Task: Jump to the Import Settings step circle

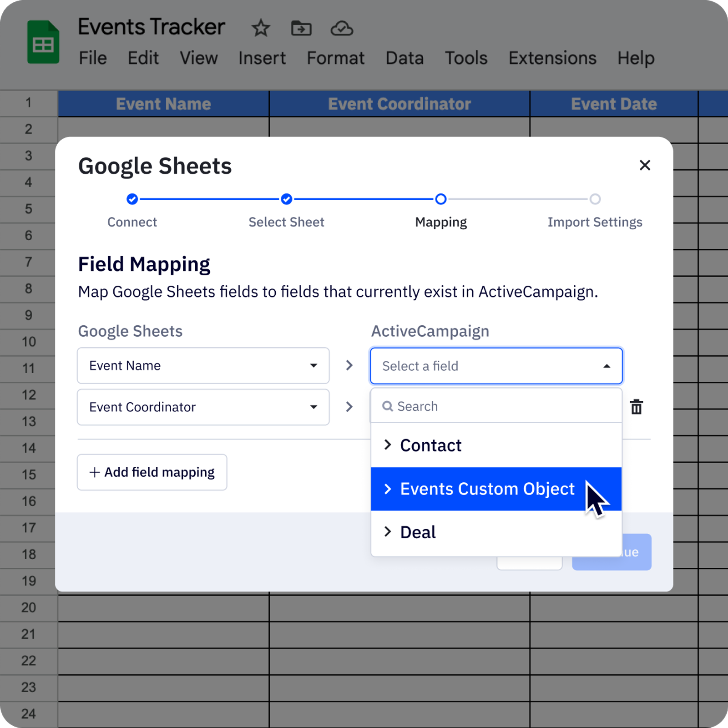Action: pyautogui.click(x=595, y=199)
